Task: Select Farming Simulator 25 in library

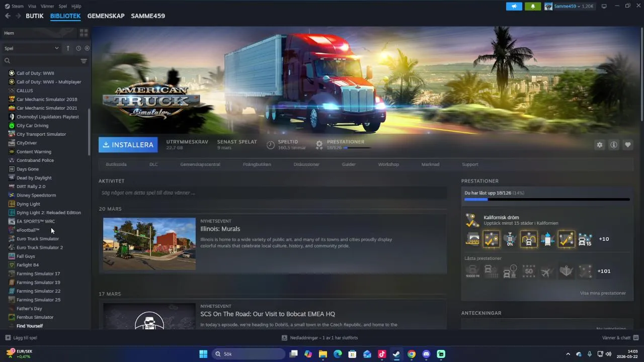Action: 38,300
